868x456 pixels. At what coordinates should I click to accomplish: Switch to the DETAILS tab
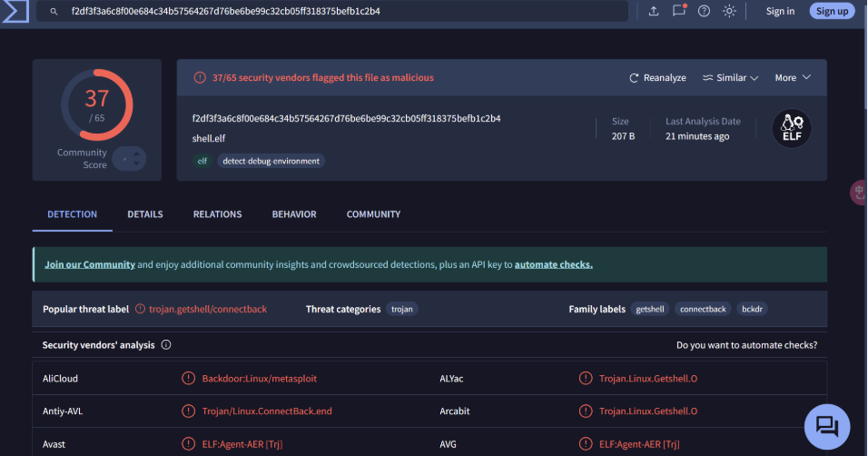tap(145, 214)
